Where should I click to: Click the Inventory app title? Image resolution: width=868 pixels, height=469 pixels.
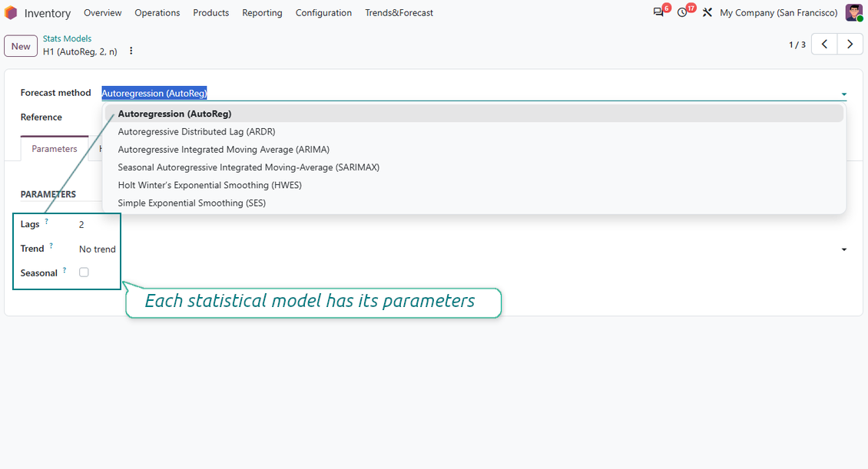[47, 13]
